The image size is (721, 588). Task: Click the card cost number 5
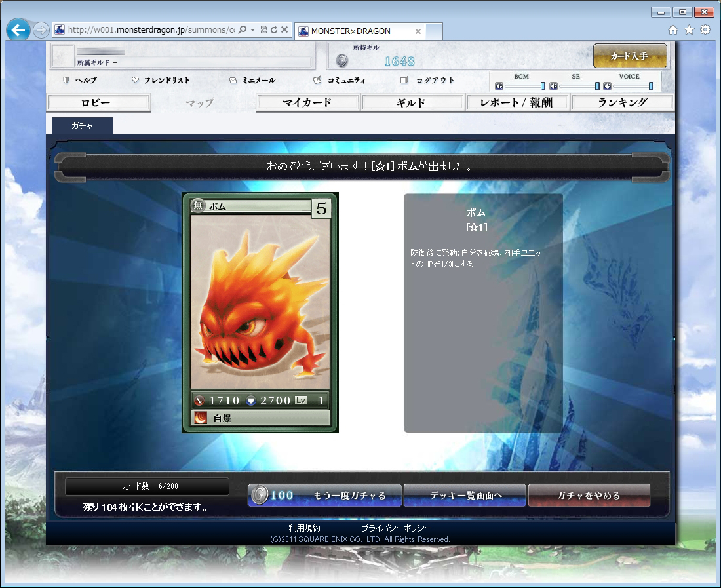coord(321,208)
